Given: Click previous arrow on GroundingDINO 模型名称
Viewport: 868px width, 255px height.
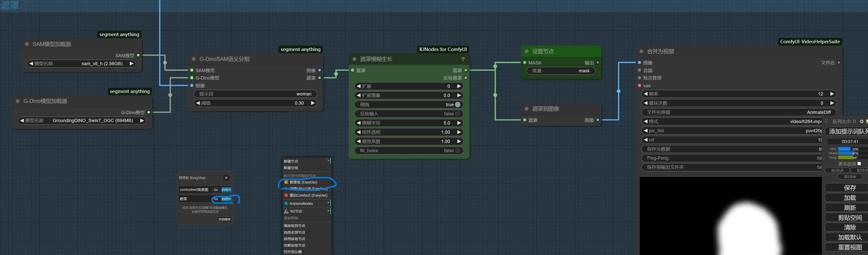Looking at the screenshot, I should (x=22, y=120).
